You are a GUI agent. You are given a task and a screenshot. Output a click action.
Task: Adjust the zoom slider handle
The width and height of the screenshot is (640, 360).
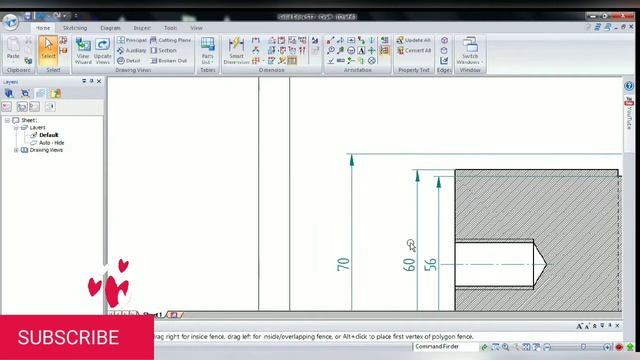click(584, 347)
